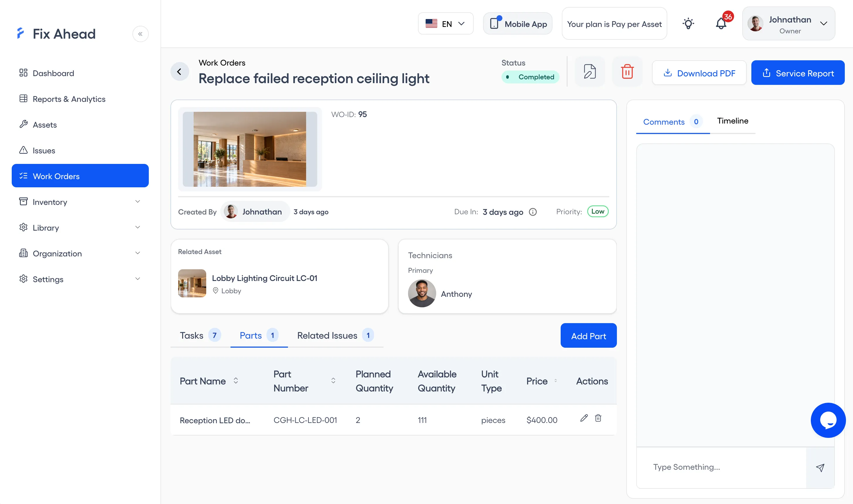This screenshot has width=853, height=504.
Task: Click the Due In info icon
Action: click(x=533, y=212)
